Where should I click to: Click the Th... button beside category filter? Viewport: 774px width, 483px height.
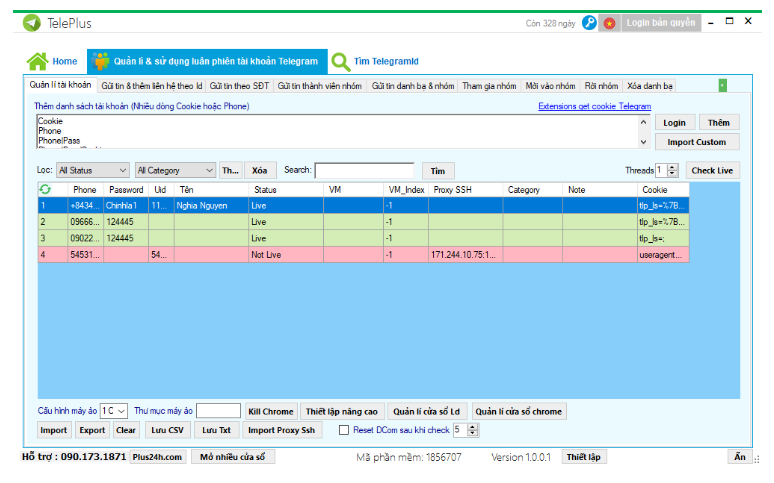(230, 170)
